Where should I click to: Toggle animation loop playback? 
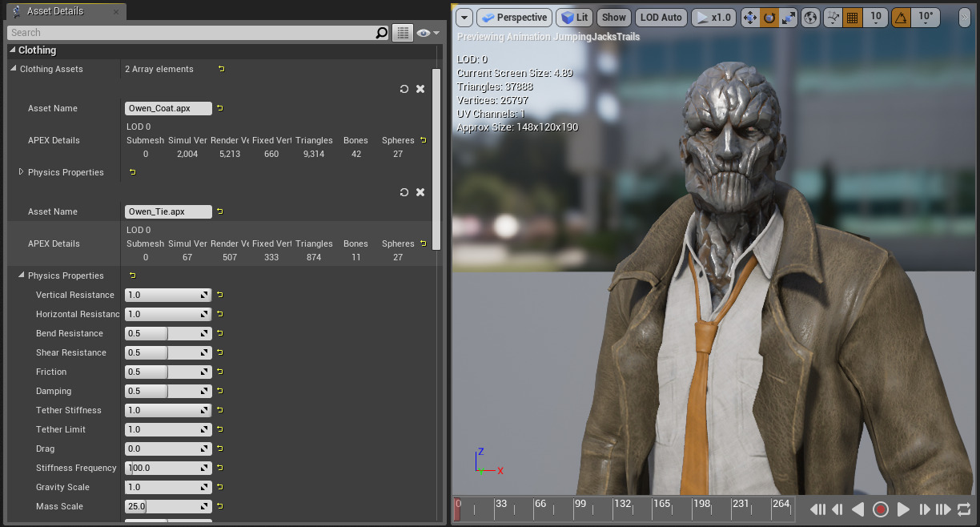pos(964,509)
